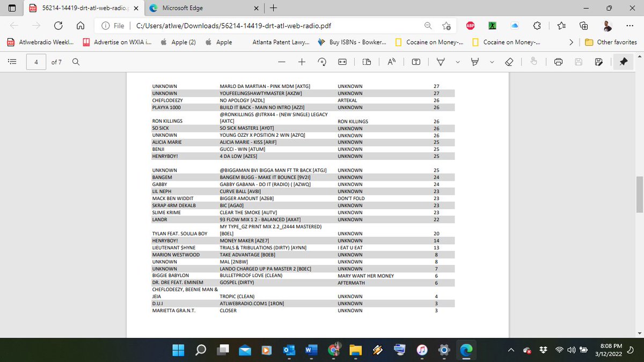Click the PDF vertical scrollbar thumb
Screen dimensions: 644x362
(640, 194)
